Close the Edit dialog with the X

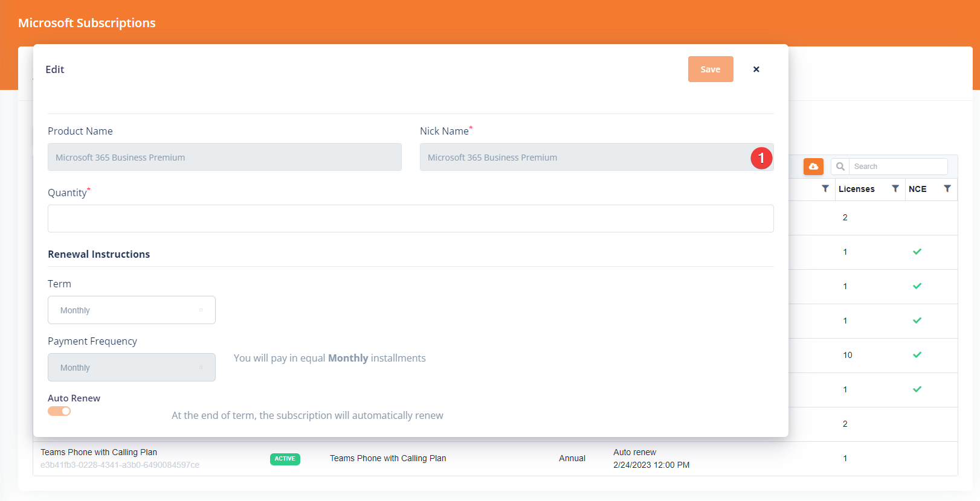click(756, 69)
